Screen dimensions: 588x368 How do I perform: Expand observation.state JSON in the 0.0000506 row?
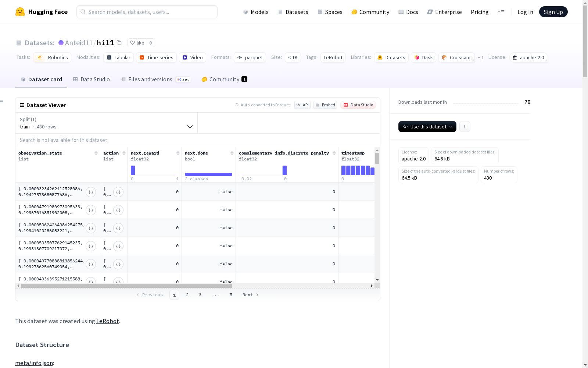[91, 228]
